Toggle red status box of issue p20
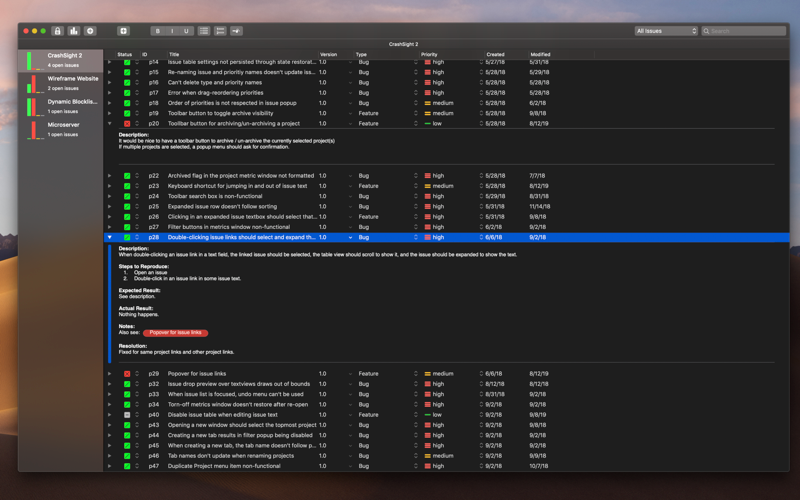800x500 pixels. click(x=127, y=124)
